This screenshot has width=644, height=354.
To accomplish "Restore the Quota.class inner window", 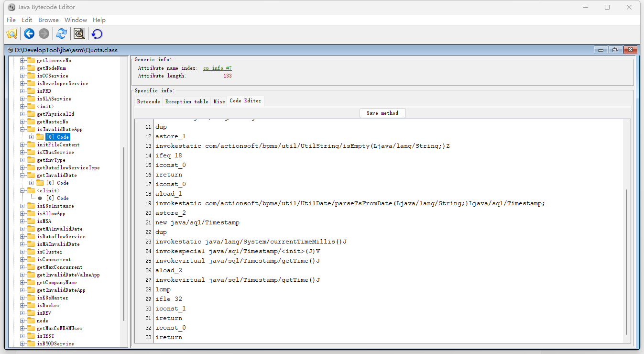I will (x=615, y=50).
